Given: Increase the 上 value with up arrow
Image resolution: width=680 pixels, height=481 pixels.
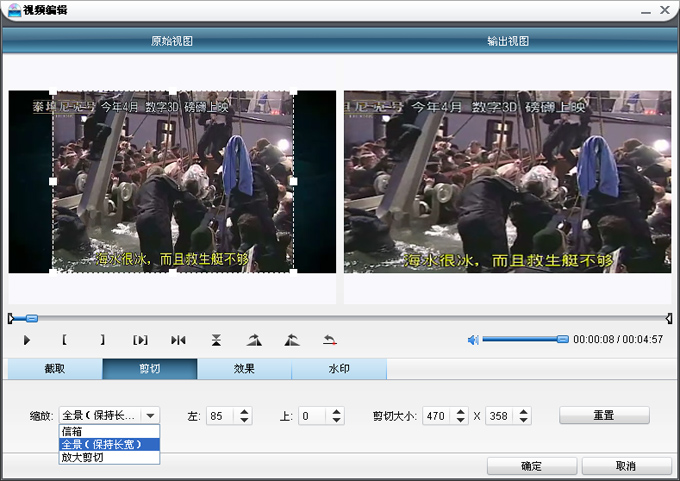Looking at the screenshot, I should pyautogui.click(x=336, y=412).
